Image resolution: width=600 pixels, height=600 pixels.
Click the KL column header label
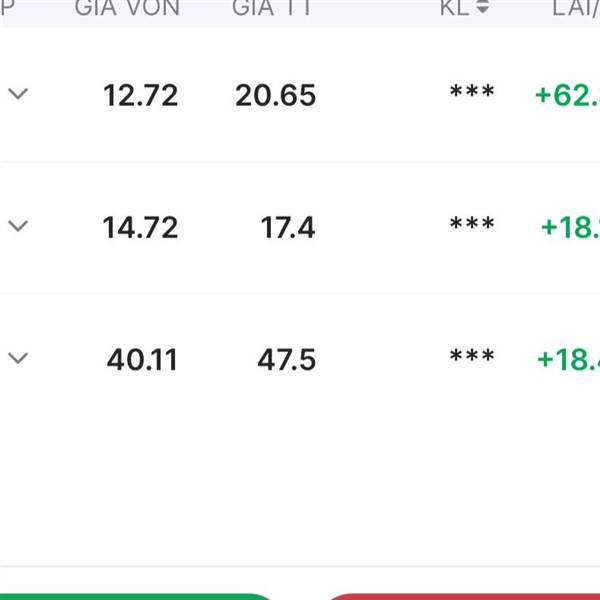(455, 8)
